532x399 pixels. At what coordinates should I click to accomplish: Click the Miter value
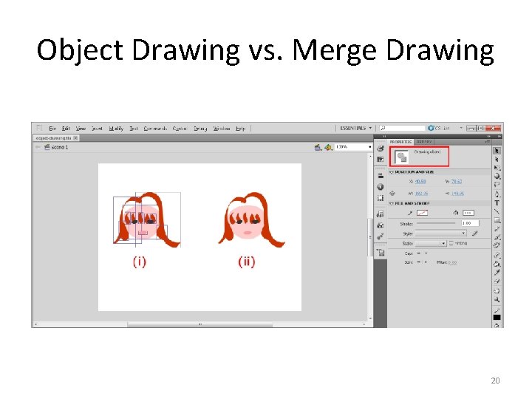click(452, 262)
